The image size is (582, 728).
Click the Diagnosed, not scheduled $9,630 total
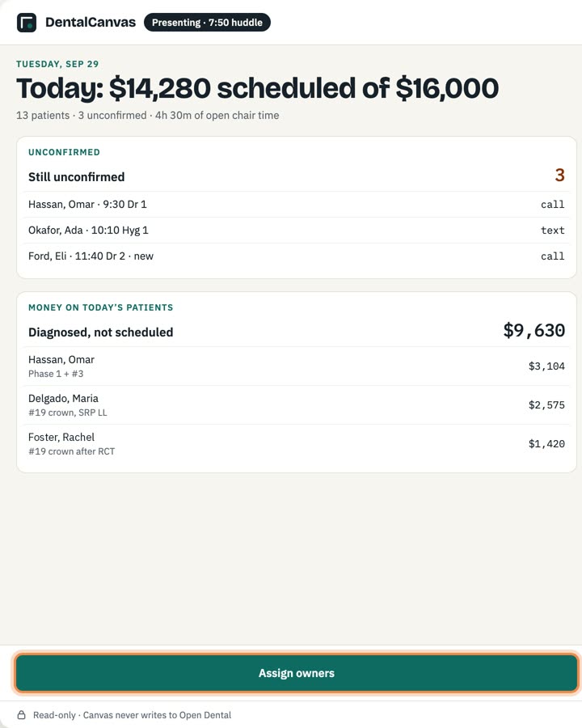(533, 331)
